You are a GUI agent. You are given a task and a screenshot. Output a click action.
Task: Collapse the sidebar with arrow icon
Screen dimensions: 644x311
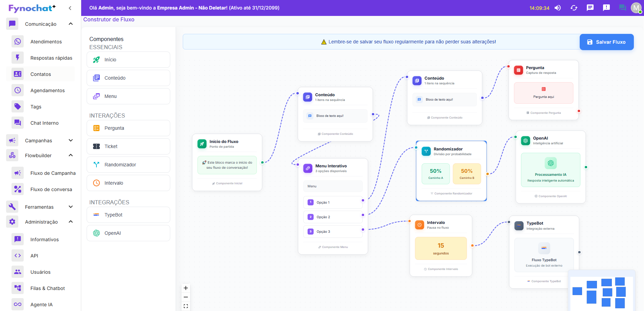point(70,8)
